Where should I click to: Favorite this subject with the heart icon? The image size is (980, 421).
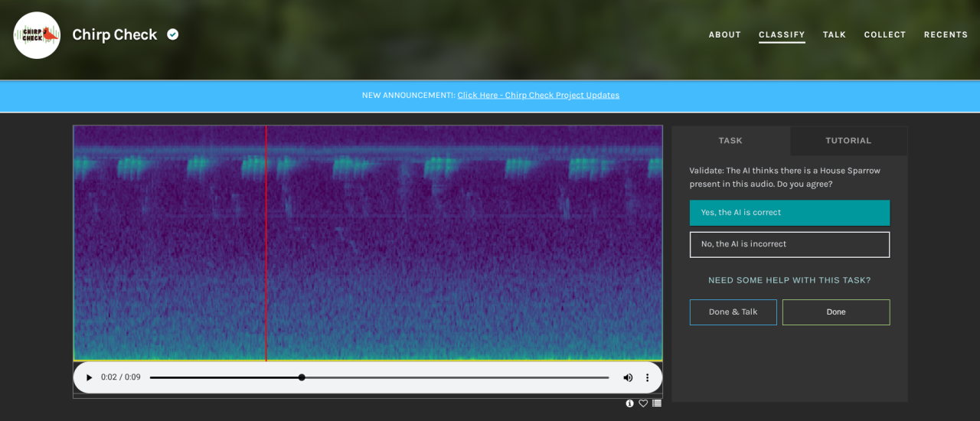(x=643, y=403)
